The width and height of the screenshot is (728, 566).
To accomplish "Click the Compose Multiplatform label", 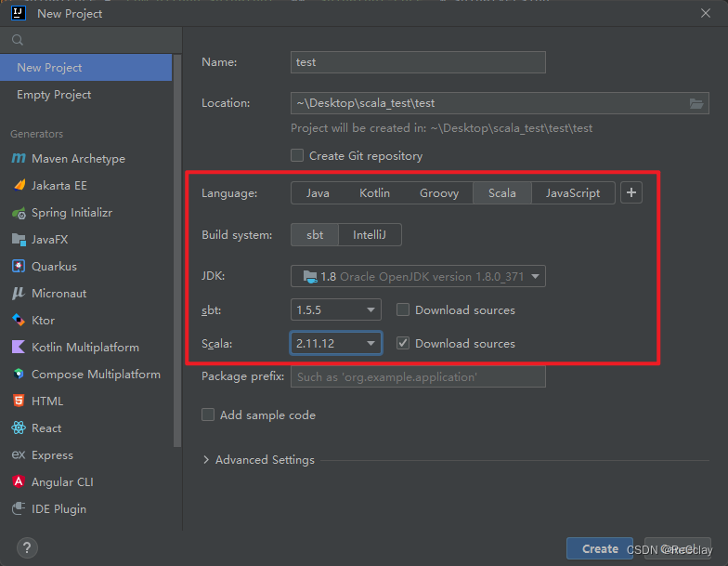I will point(97,374).
